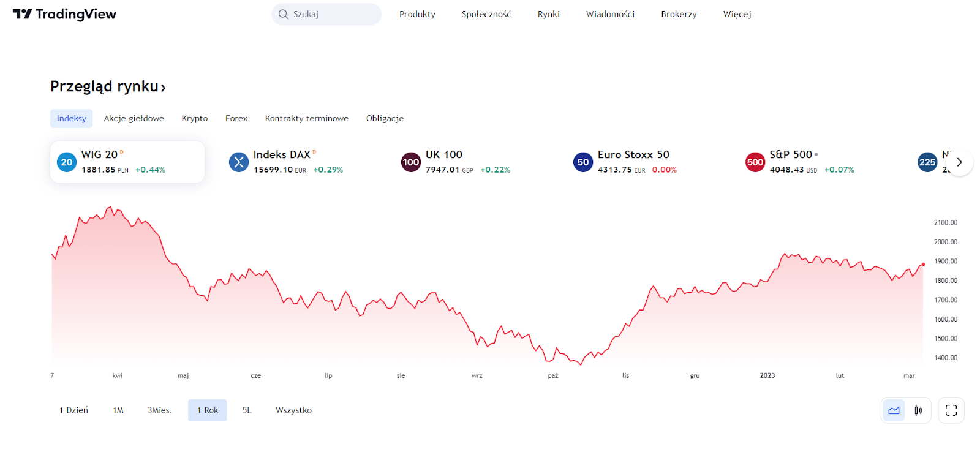The image size is (980, 471).
Task: Click the +0.07% change for S&P 500
Action: 839,170
